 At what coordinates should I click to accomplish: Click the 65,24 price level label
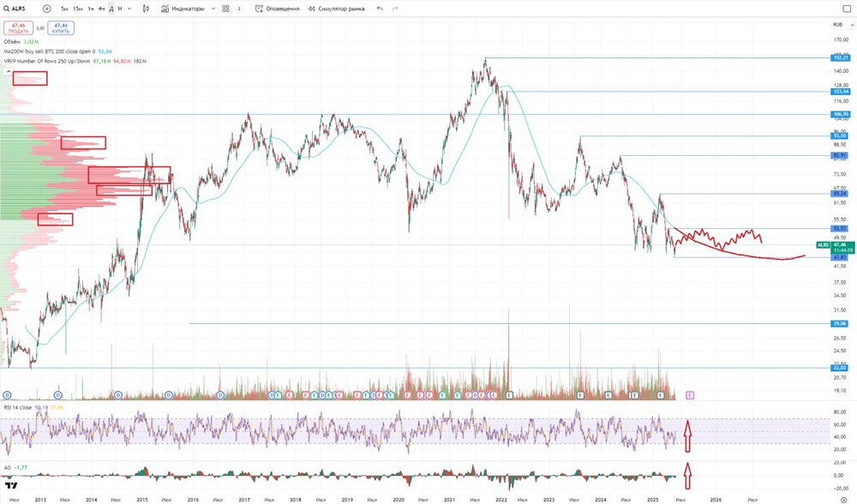coord(840,194)
